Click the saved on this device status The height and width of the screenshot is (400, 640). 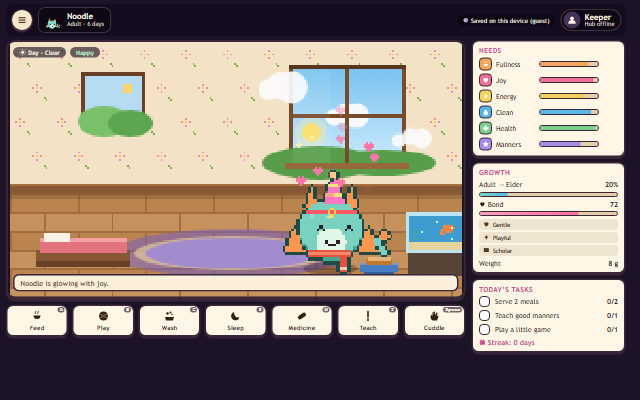[x=507, y=20]
